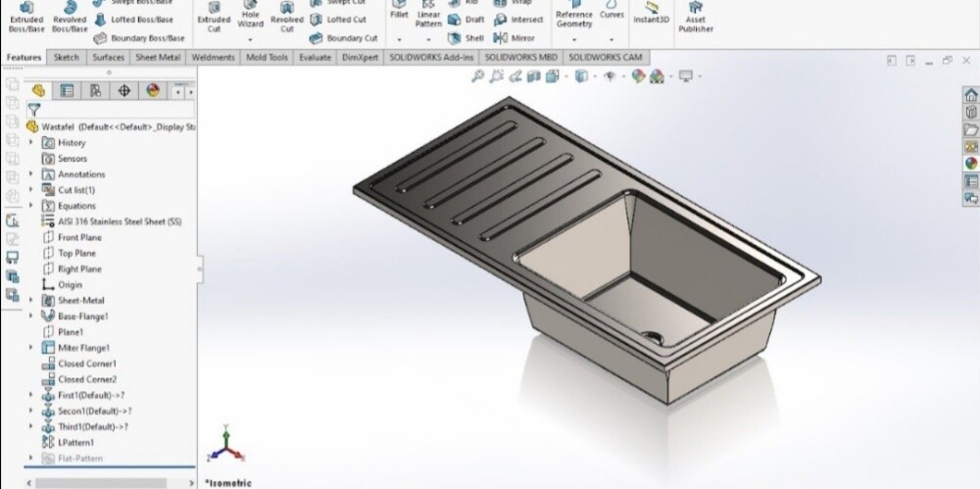Open the Weldments tab

pos(213,58)
